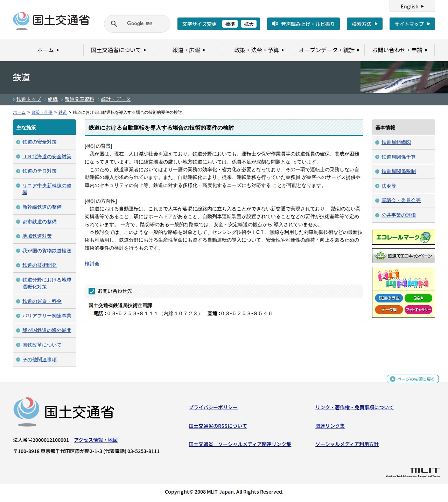The image size is (448, 502).
Task: Open 関連リンク集 footer link
Action: [x=330, y=426]
